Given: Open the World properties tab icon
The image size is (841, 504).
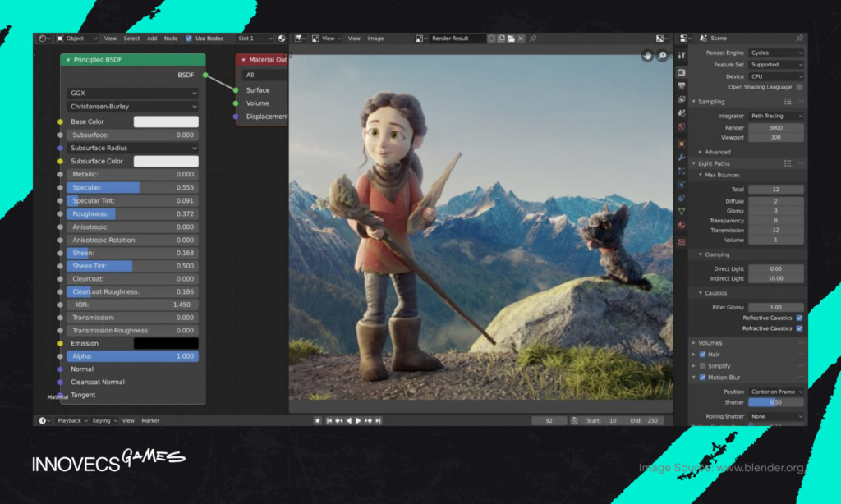Looking at the screenshot, I should [x=682, y=127].
